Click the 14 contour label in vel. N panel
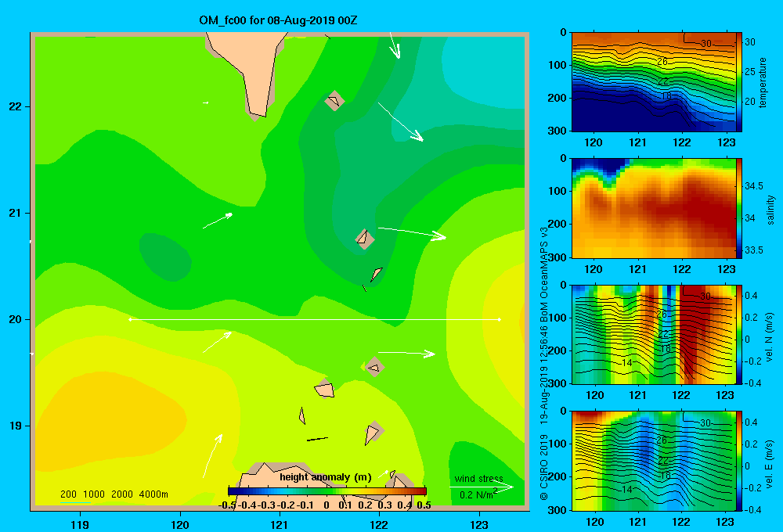The image size is (783, 532). (x=626, y=363)
